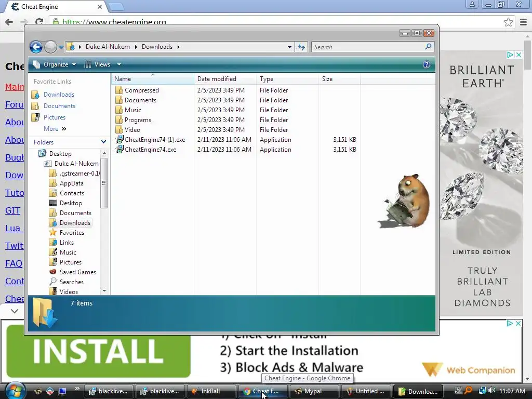Open the Views dropdown arrow
Image resolution: width=532 pixels, height=399 pixels.
point(119,64)
